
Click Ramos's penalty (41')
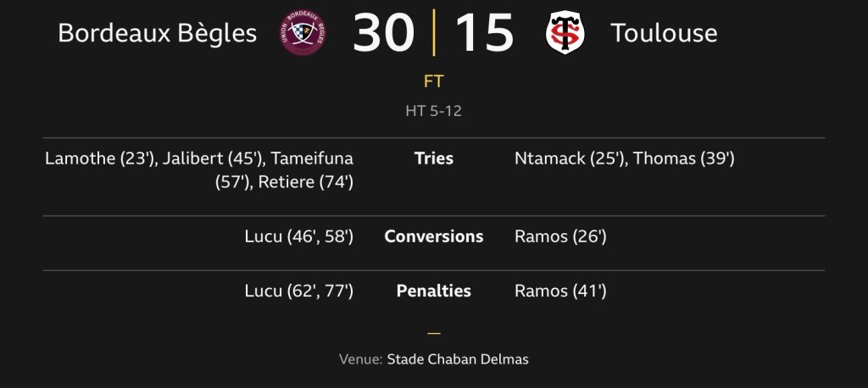click(560, 291)
